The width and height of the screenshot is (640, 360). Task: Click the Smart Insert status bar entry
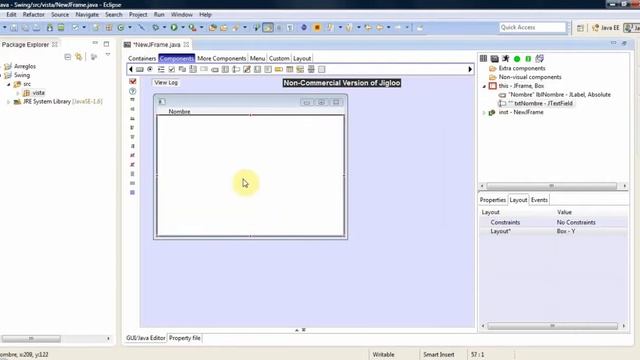click(438, 355)
